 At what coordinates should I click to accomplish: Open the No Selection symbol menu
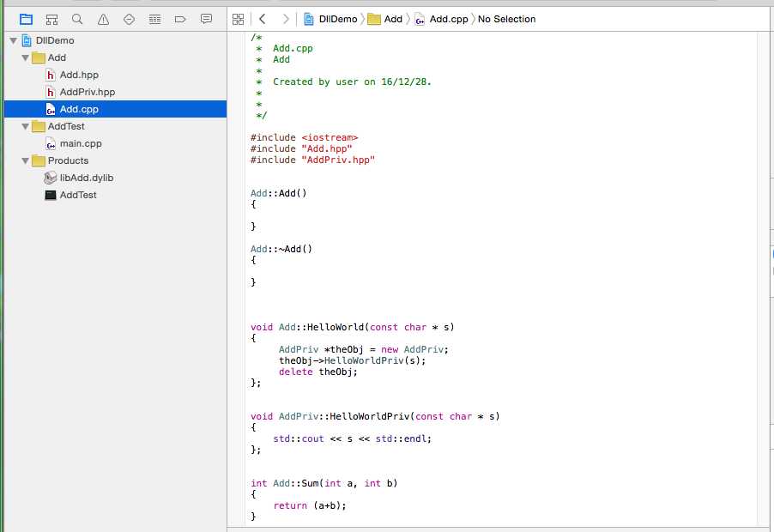(x=506, y=19)
